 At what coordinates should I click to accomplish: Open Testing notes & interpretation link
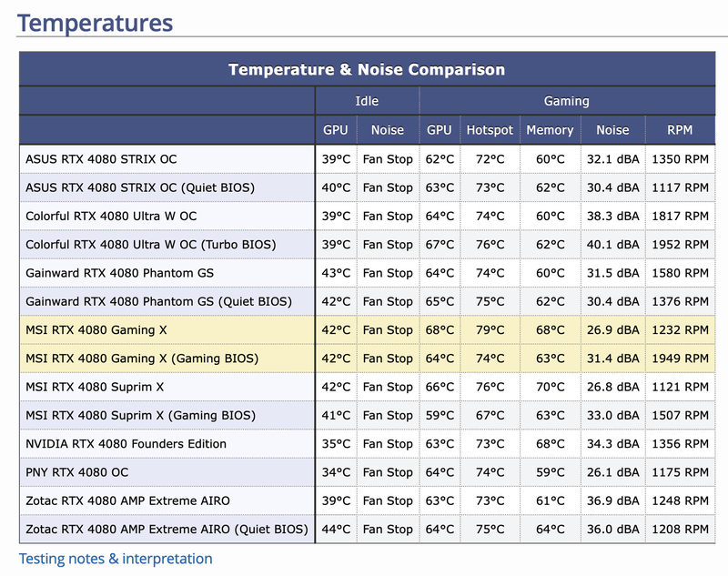116,559
